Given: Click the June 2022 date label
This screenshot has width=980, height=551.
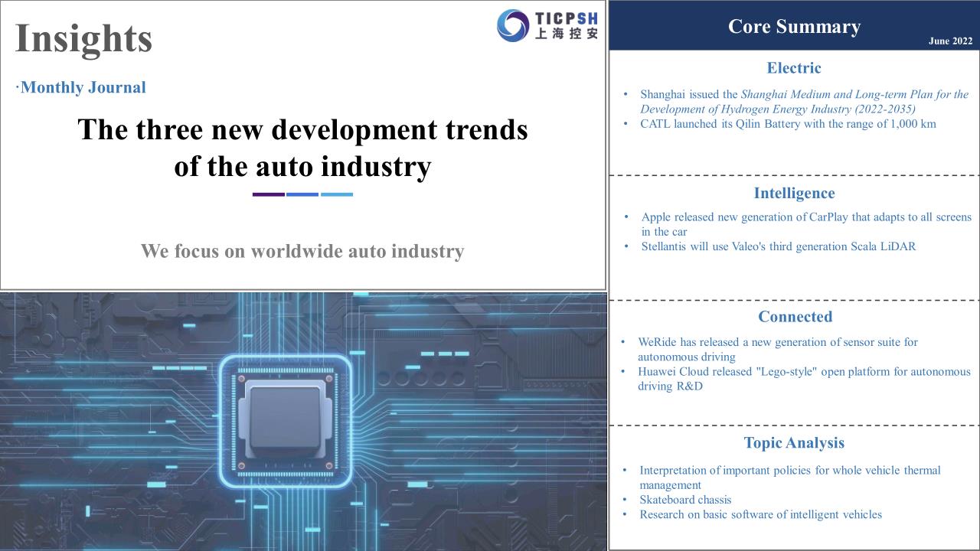Looking at the screenshot, I should (x=950, y=41).
